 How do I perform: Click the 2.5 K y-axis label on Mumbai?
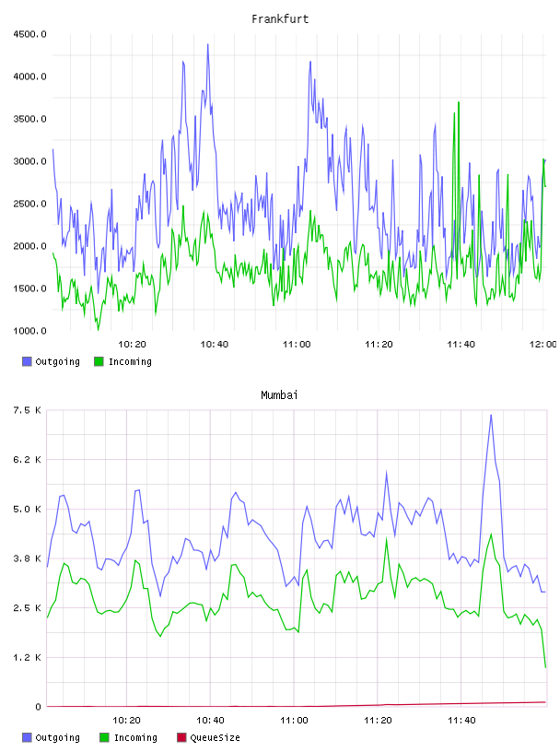[27, 608]
